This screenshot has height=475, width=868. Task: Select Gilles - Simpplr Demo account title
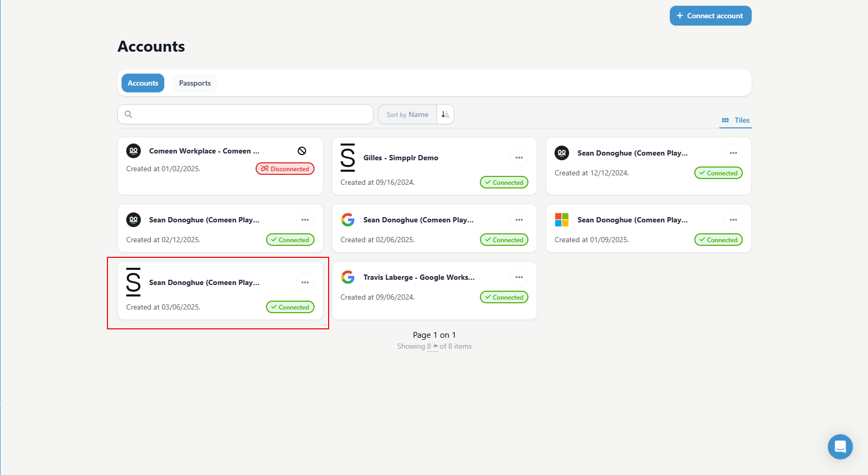pos(401,158)
